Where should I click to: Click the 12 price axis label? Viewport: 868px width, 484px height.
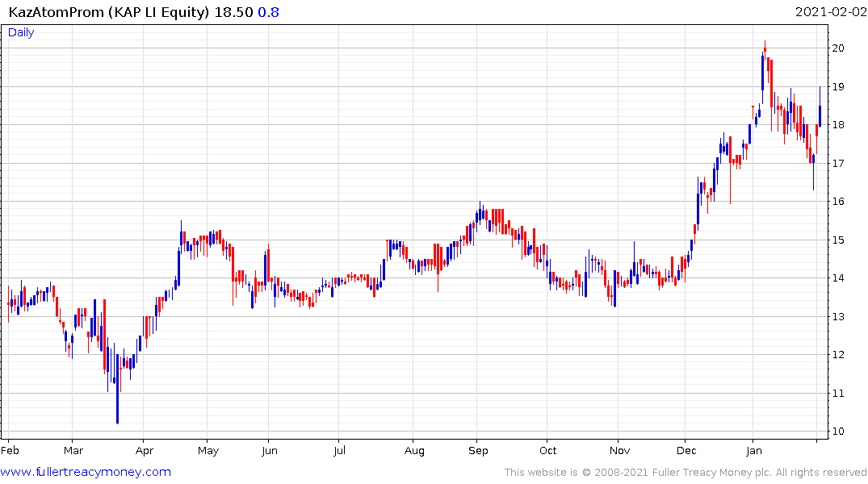(838, 355)
